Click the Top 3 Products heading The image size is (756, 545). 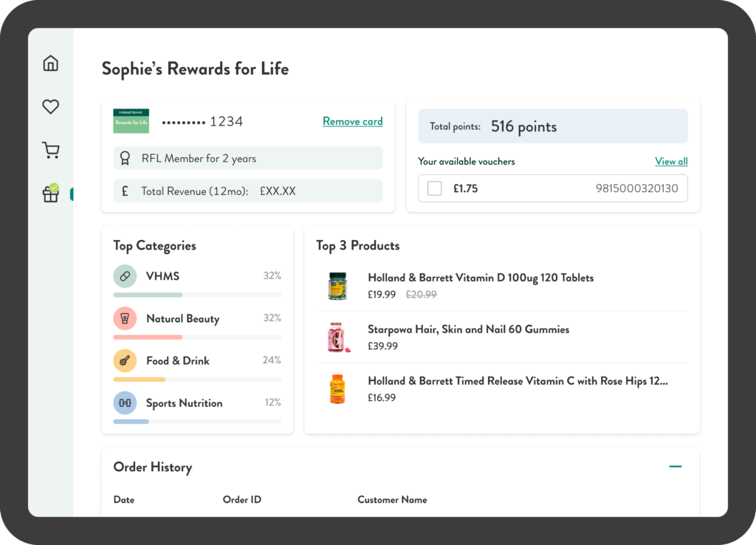click(x=358, y=245)
